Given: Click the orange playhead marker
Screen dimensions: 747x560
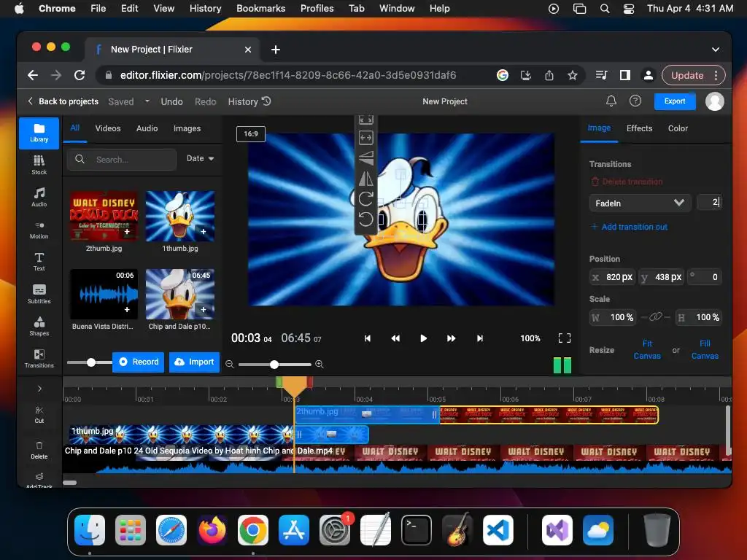Looking at the screenshot, I should [x=295, y=387].
